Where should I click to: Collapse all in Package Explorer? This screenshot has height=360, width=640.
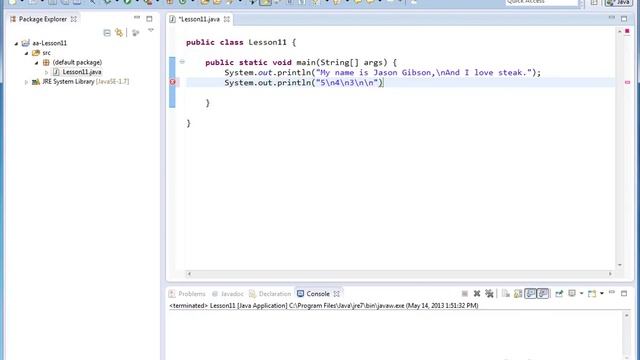[107, 33]
